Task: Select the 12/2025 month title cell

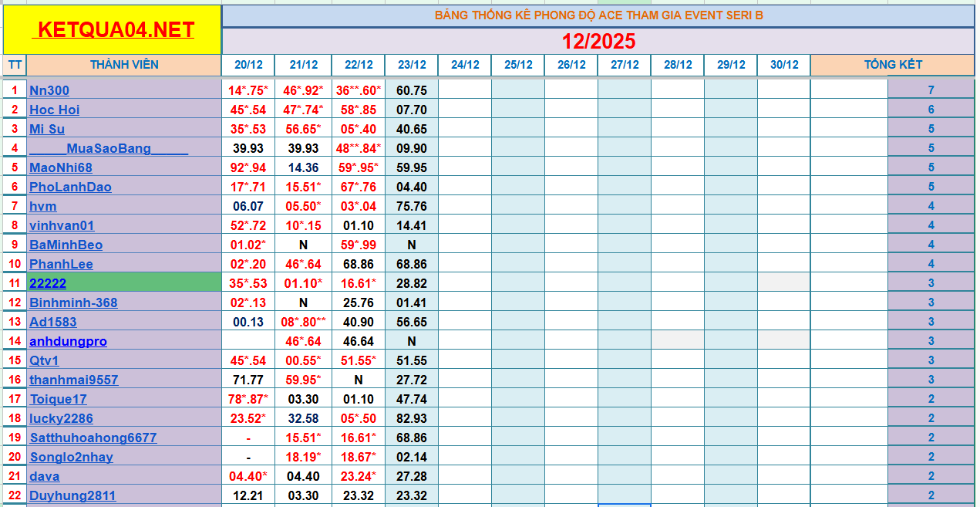Action: [x=598, y=41]
